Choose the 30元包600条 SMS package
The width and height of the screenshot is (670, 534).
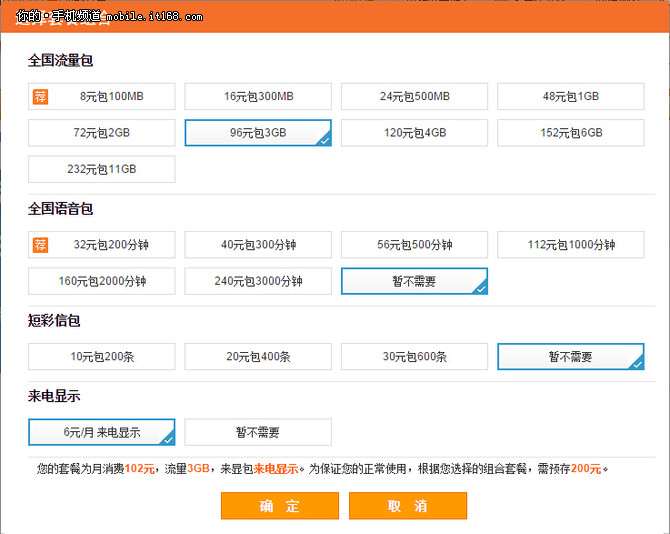(414, 357)
